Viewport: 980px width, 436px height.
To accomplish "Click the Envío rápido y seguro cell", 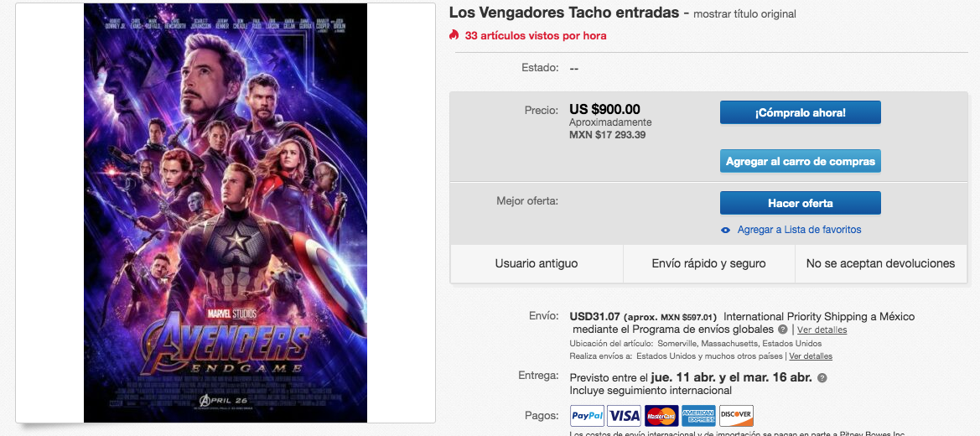I will pos(708,263).
